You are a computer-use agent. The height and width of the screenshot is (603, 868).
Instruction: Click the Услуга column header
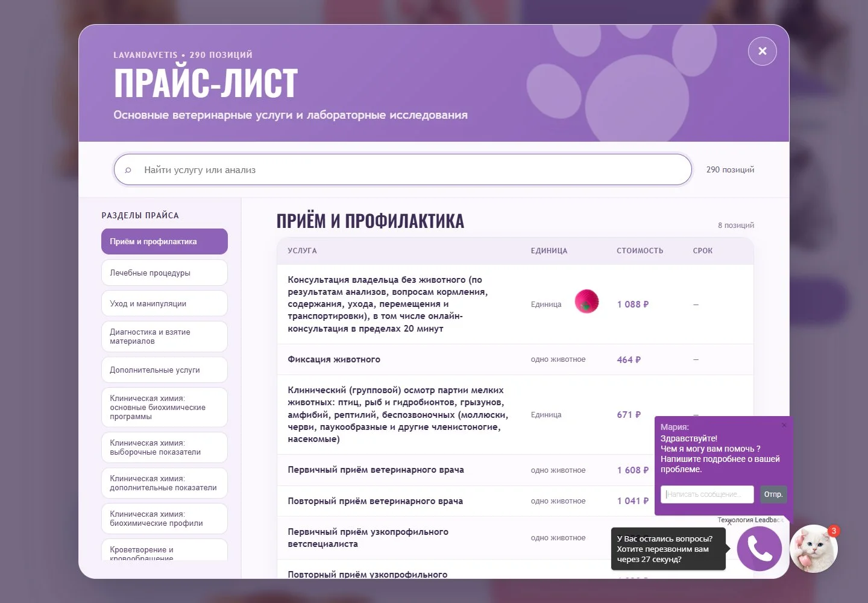coord(302,250)
